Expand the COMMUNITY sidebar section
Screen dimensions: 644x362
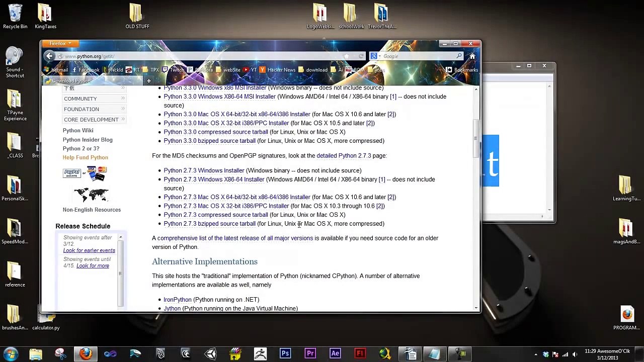[94, 99]
